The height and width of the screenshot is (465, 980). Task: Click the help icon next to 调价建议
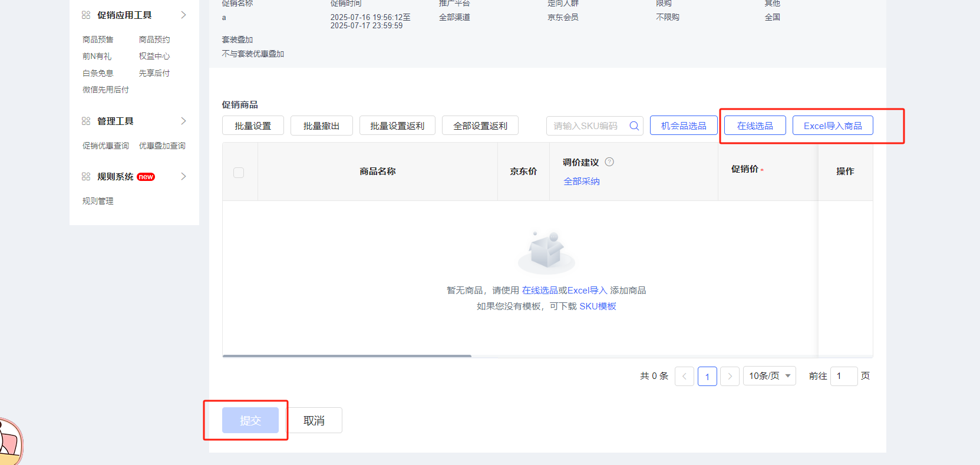tap(609, 162)
